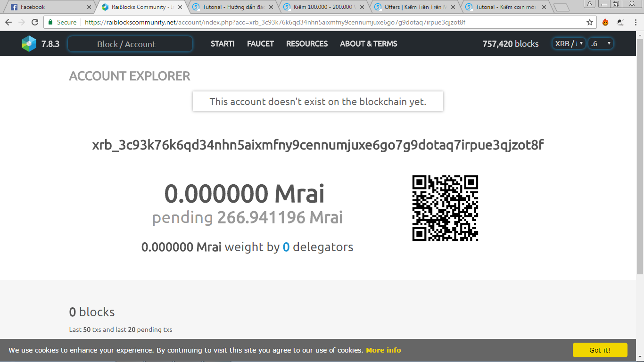This screenshot has height=362, width=644.
Task: Close the Facebook tab with its X
Action: [89, 7]
